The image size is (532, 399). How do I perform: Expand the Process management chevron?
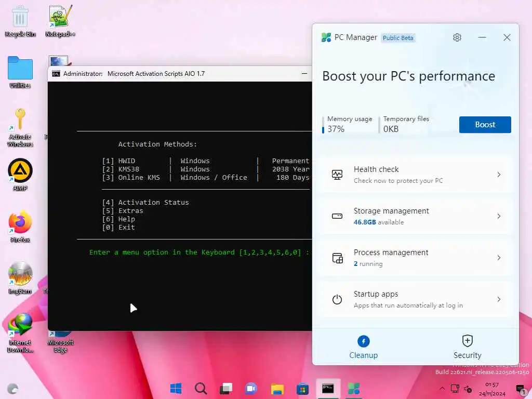[x=499, y=258]
